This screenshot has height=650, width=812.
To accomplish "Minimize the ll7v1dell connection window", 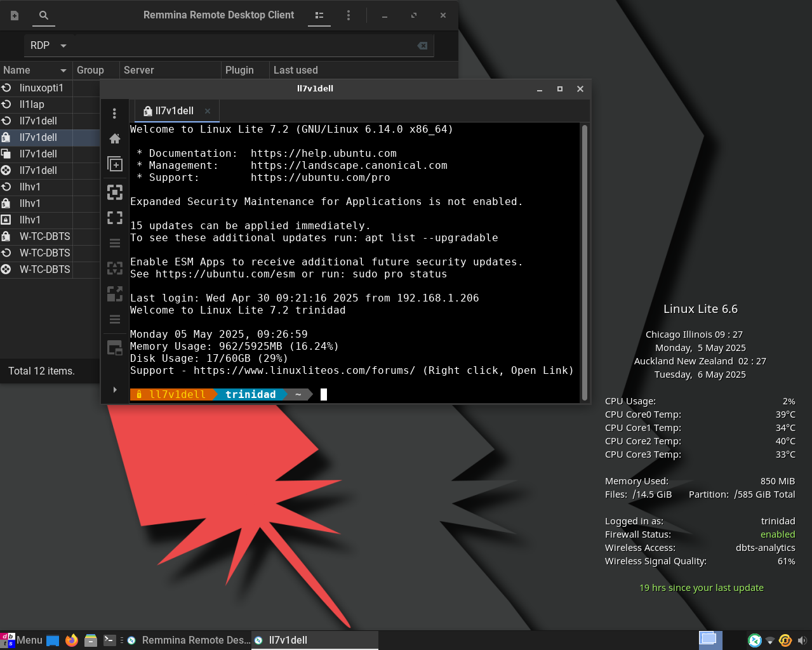I will 540,89.
